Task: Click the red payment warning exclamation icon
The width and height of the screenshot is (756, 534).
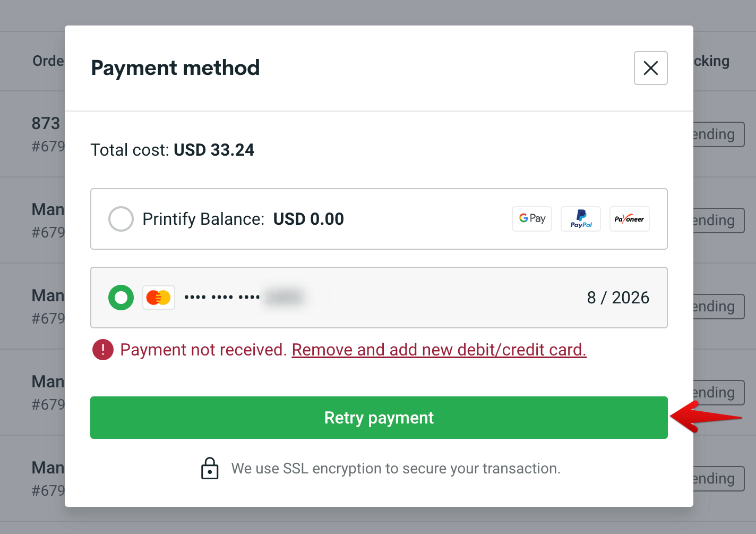Action: click(102, 350)
